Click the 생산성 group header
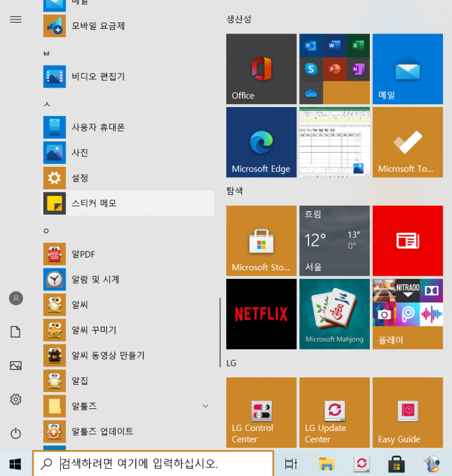452x476 pixels. [239, 19]
